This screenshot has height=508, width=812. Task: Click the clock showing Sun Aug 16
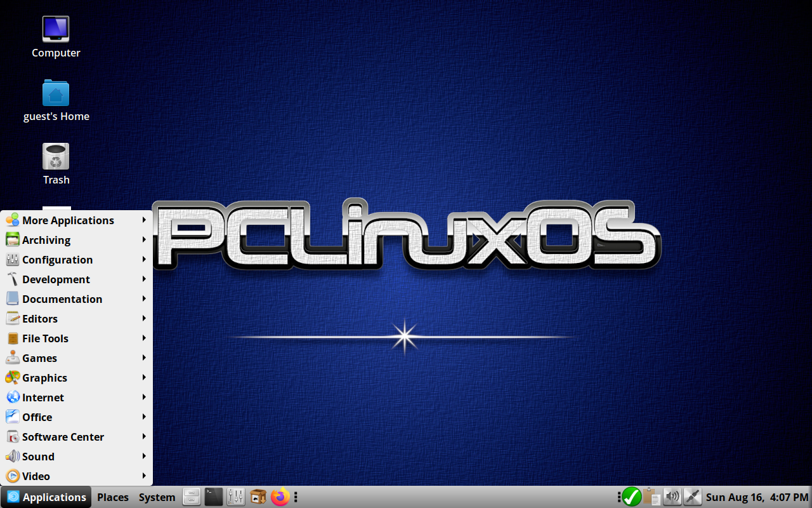[x=757, y=497]
